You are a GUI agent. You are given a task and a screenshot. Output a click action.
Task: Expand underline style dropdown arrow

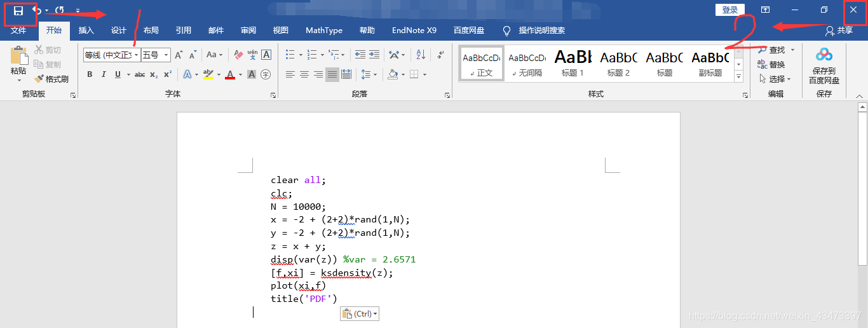point(128,74)
